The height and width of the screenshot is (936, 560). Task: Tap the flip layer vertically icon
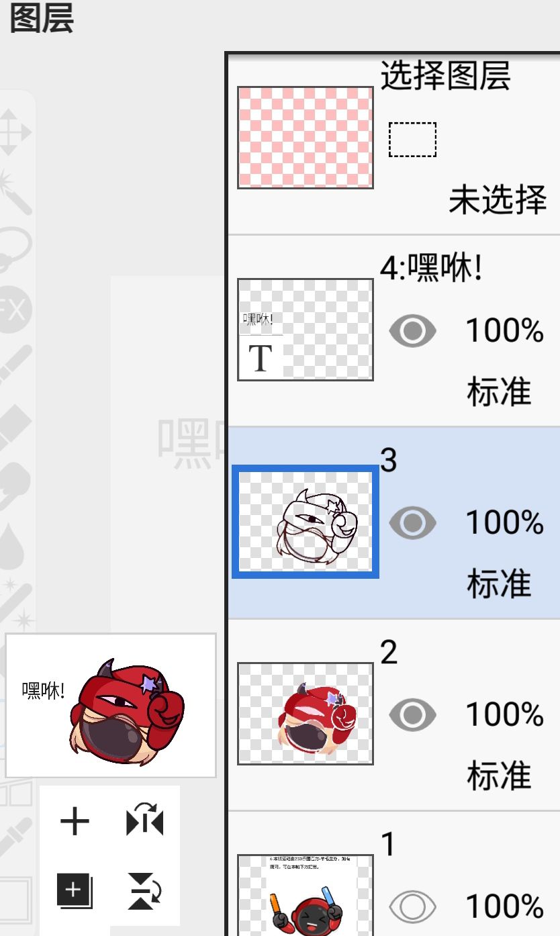[x=145, y=892]
